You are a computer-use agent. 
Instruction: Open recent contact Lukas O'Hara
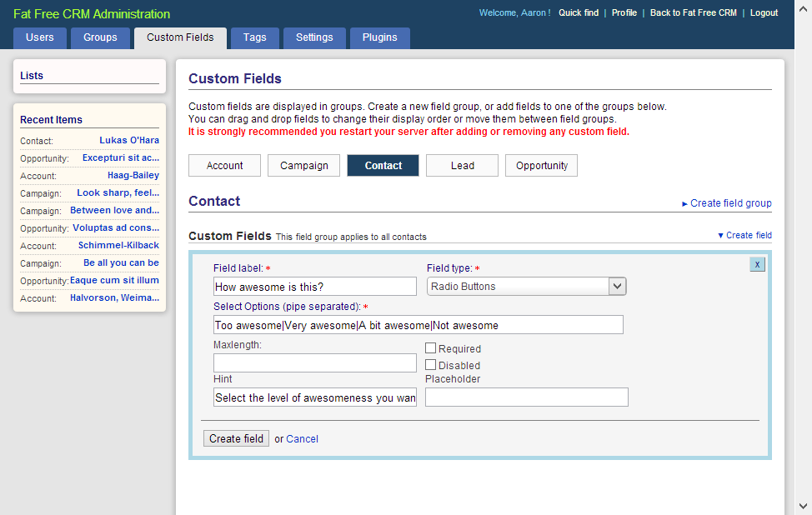pyautogui.click(x=129, y=141)
